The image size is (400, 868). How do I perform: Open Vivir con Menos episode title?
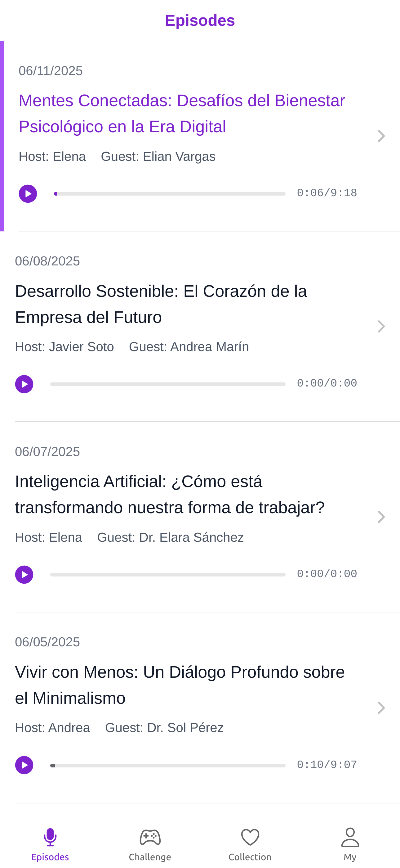point(180,685)
